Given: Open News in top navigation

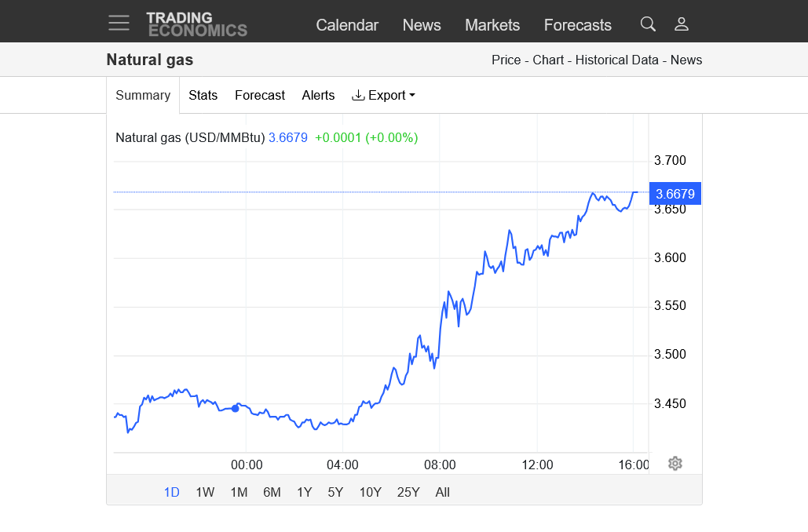Looking at the screenshot, I should tap(422, 25).
